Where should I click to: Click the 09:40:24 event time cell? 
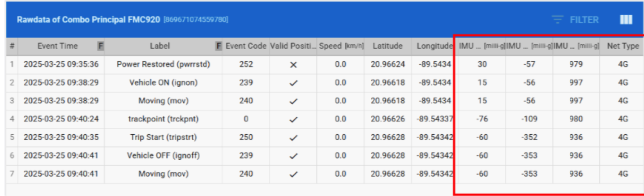61,119
